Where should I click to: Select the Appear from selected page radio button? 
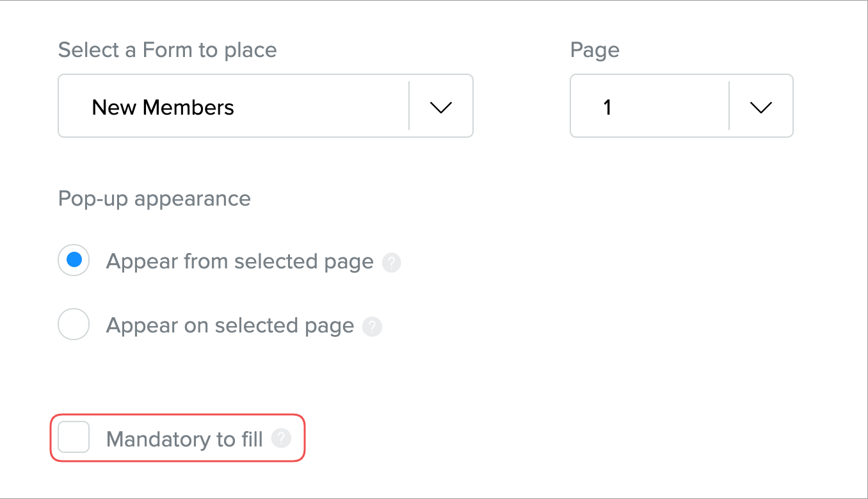pos(74,261)
